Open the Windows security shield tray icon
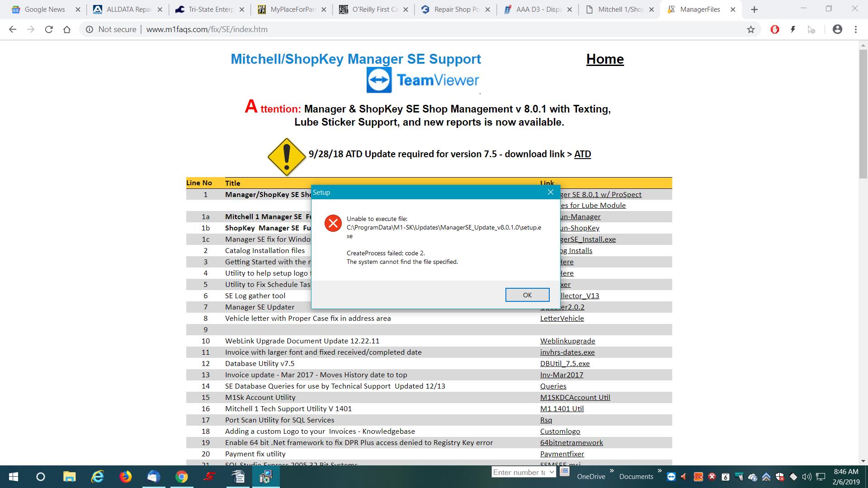The height and width of the screenshot is (488, 868). 780,477
